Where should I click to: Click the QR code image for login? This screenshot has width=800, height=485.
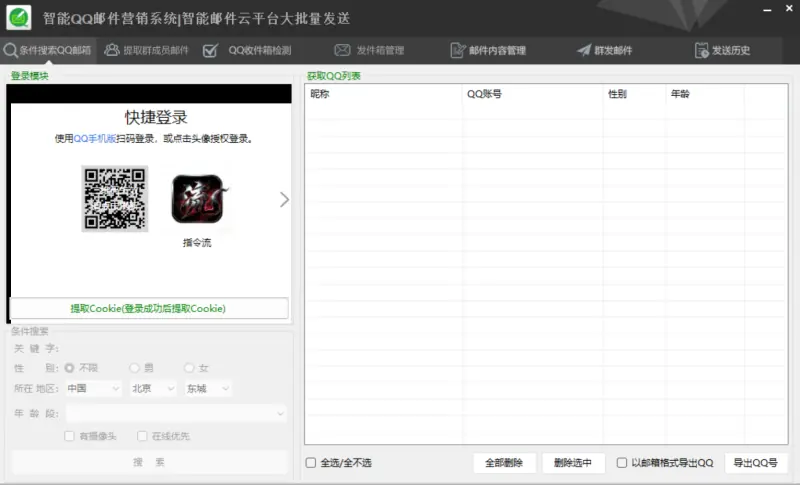point(115,198)
